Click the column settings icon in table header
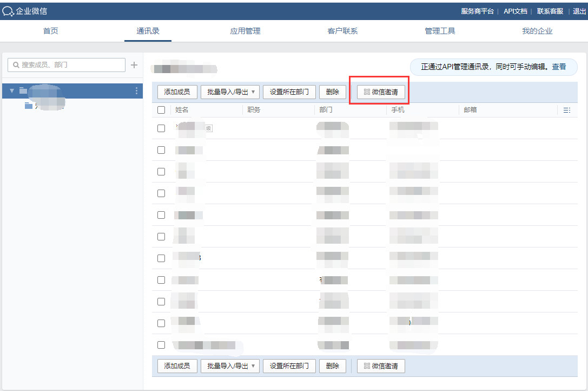This screenshot has height=391, width=588. coord(566,110)
